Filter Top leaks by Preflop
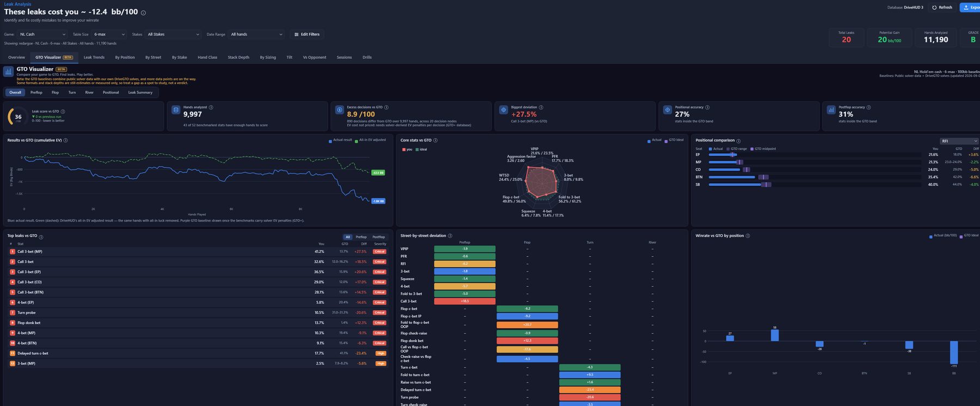980x406 pixels. (x=361, y=237)
